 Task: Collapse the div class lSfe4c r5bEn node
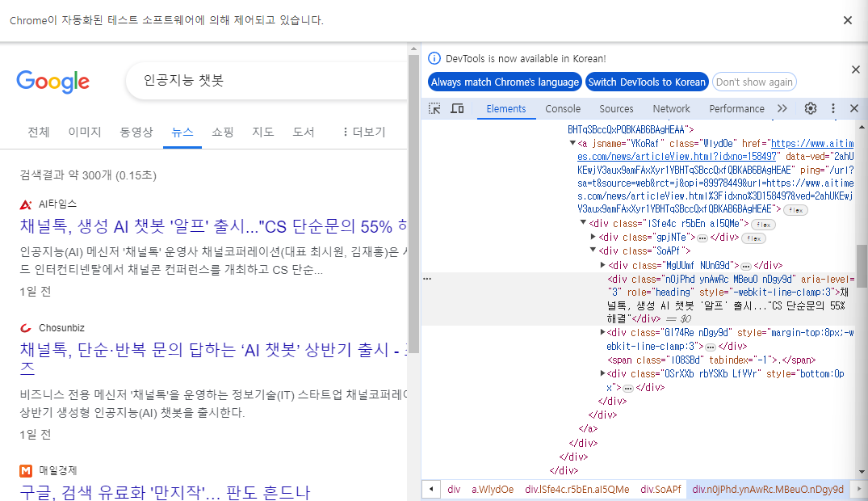[583, 223]
